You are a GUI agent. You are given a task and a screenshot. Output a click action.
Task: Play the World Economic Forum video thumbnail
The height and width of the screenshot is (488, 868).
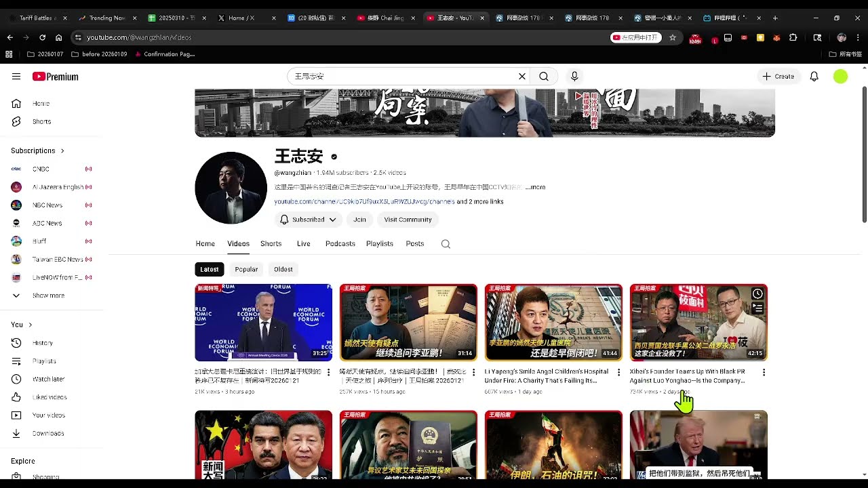tap(263, 323)
